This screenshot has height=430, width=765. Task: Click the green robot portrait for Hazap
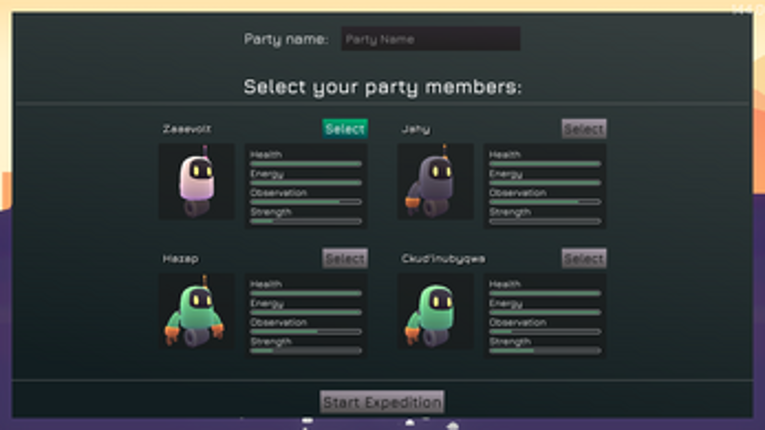tap(196, 312)
